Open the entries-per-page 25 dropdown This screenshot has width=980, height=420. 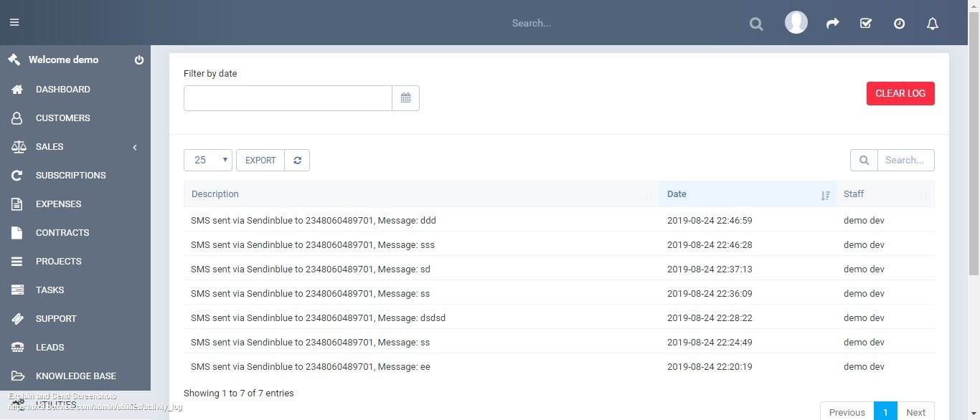(207, 160)
